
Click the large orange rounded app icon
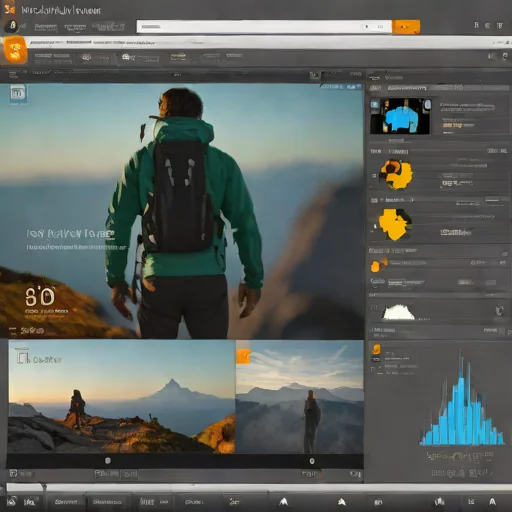tap(15, 50)
